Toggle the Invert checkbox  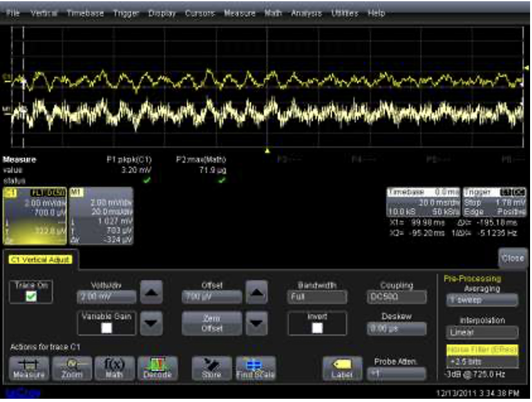coord(317,327)
